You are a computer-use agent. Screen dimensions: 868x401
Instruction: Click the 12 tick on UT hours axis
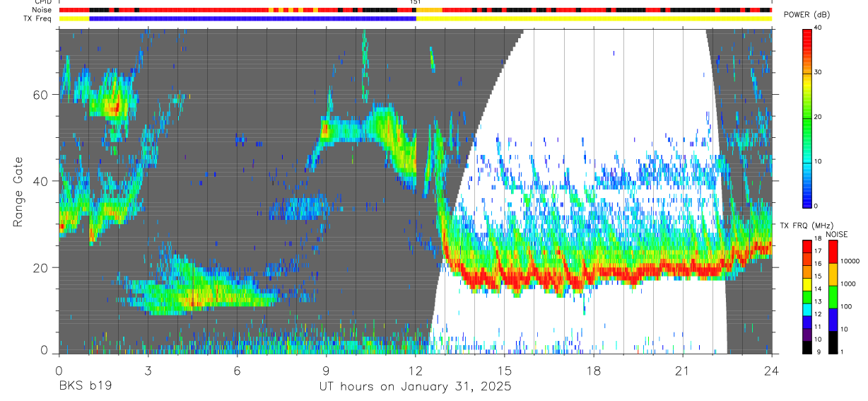416,371
